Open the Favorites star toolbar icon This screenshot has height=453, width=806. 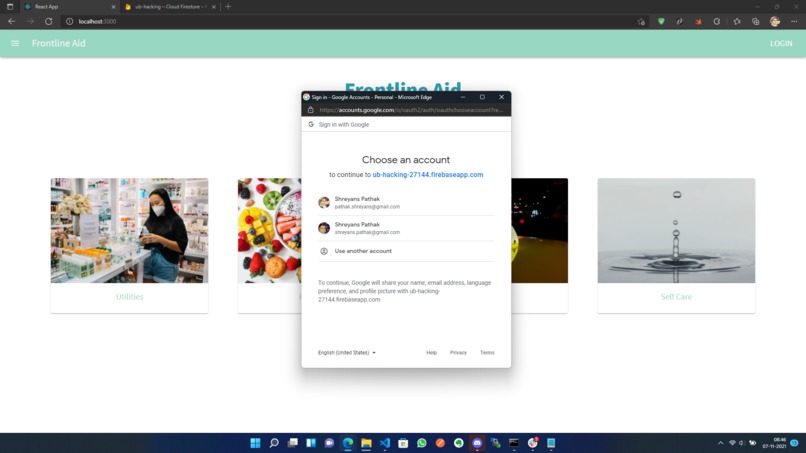737,22
